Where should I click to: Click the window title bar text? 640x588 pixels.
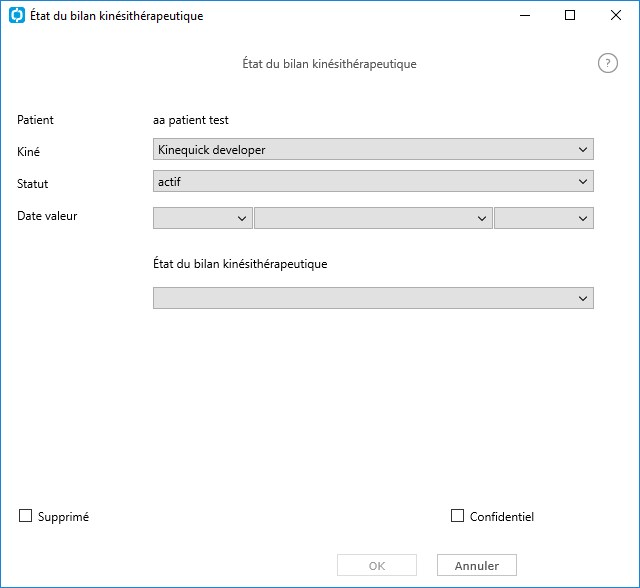[x=117, y=16]
